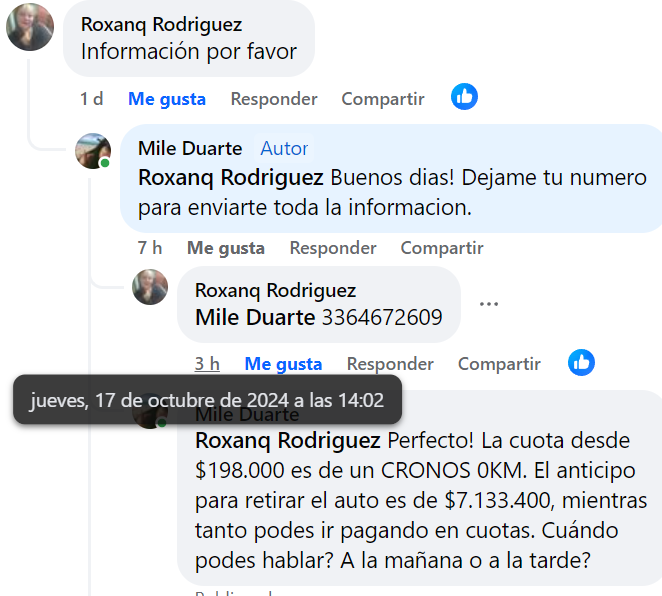The height and width of the screenshot is (596, 662).
Task: Click the blue like reaction icon under the phone number comment
Action: point(581,362)
